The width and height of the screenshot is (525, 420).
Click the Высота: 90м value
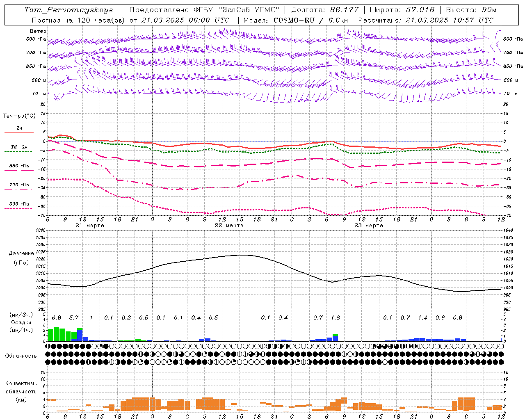471,10
